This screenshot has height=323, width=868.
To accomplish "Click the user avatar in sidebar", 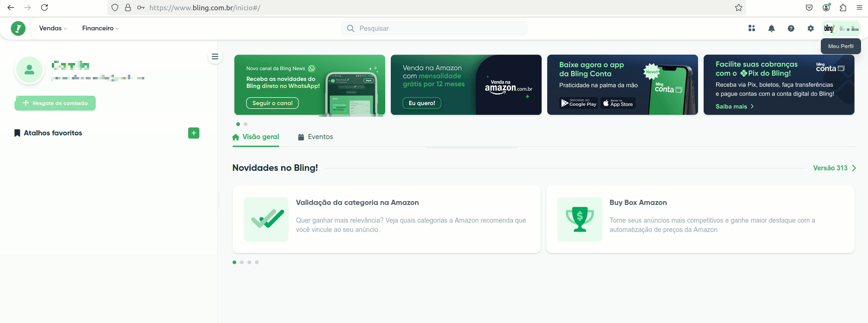I will tap(29, 70).
